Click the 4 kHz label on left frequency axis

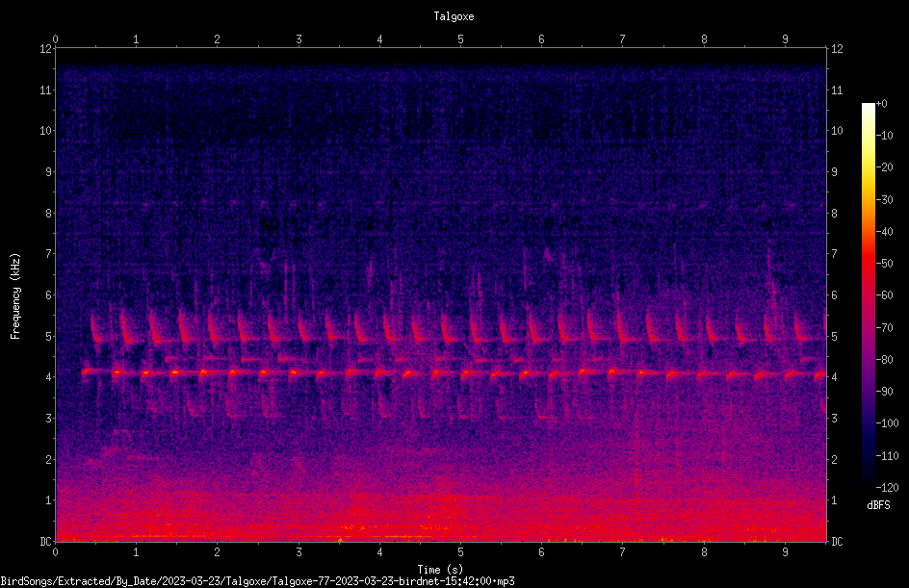(x=49, y=377)
